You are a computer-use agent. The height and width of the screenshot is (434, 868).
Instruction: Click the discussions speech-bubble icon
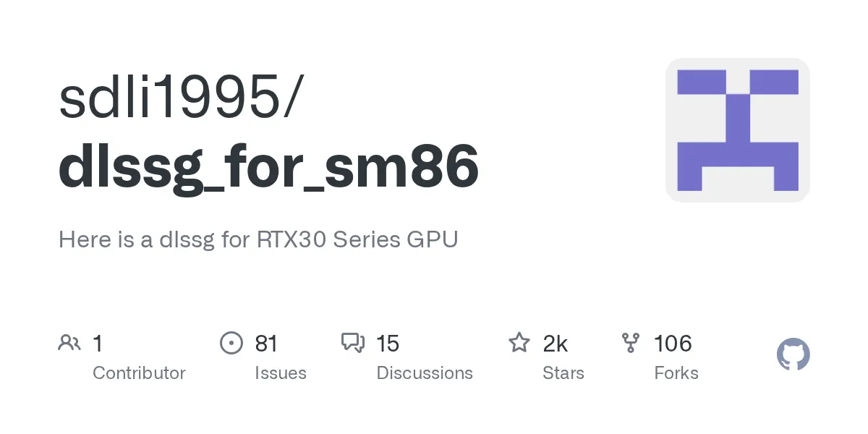[x=353, y=343]
